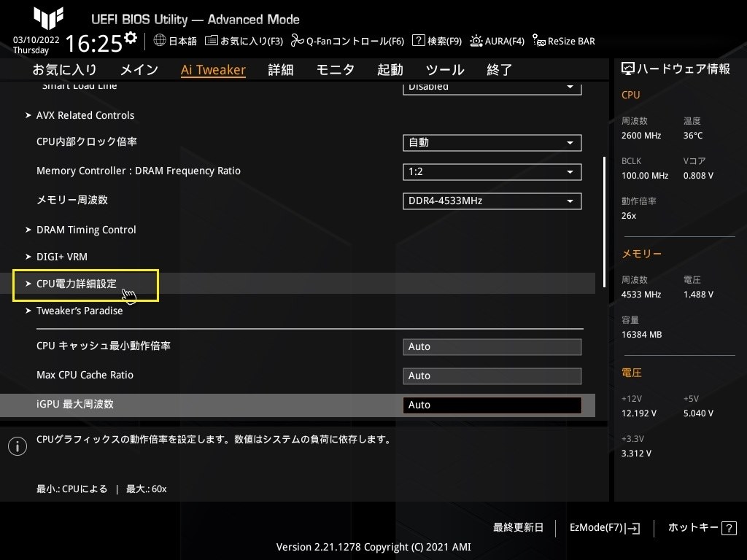The image size is (747, 560).
Task: Click the CPU内部クロック倍率 row label
Action: pos(87,142)
